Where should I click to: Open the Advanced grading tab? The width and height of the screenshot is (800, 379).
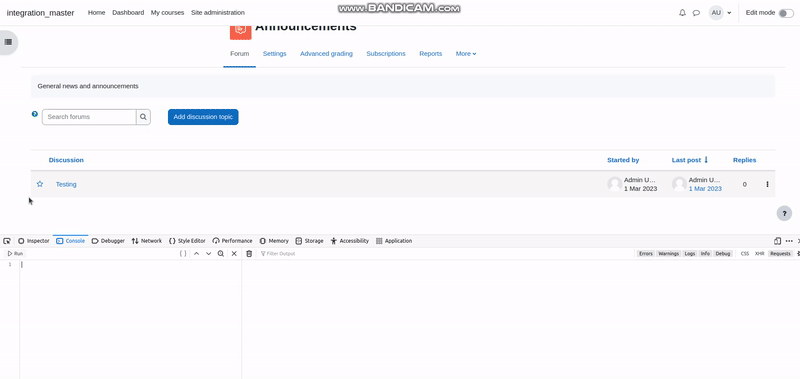tap(326, 54)
